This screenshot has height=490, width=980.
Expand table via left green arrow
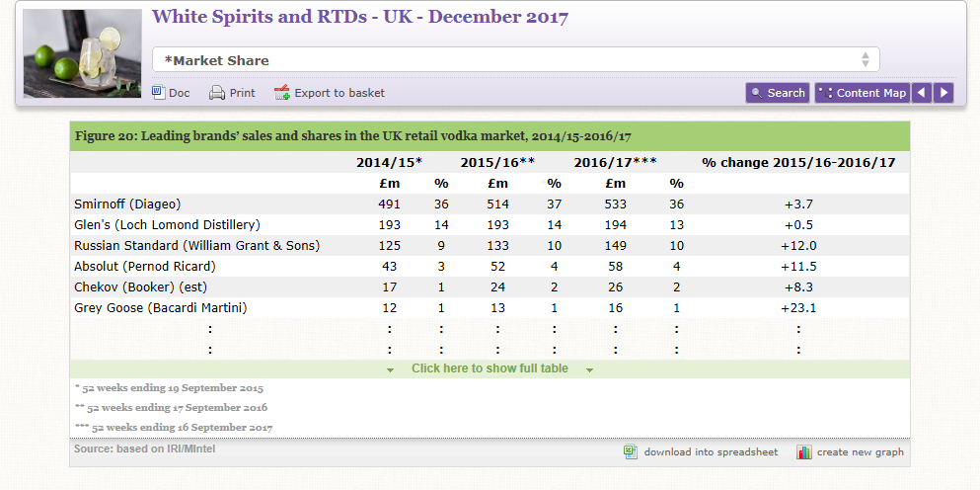[390, 369]
